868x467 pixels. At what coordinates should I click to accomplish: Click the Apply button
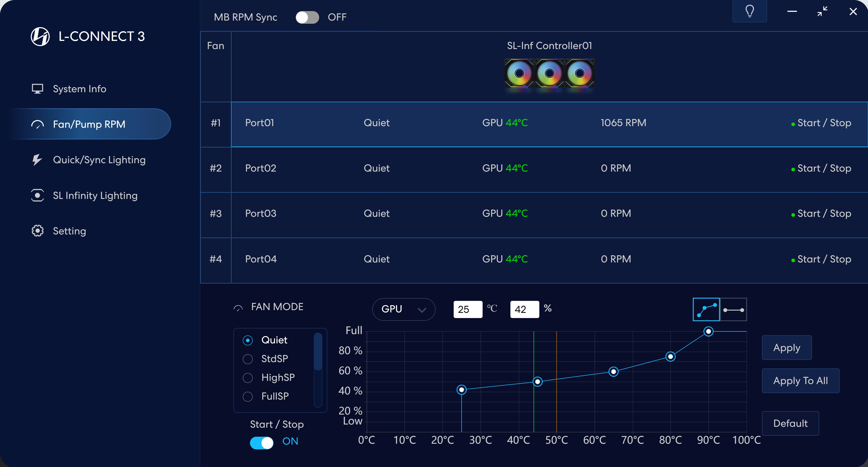tap(787, 348)
